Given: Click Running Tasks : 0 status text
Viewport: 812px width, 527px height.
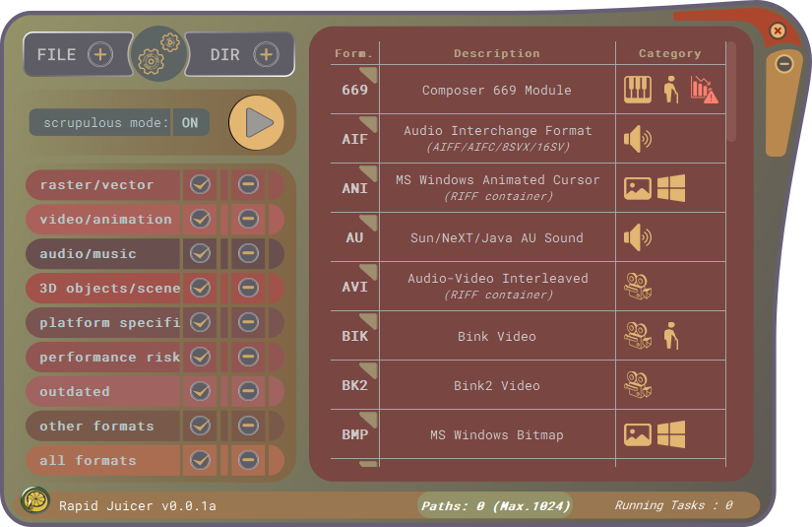Looking at the screenshot, I should point(674,505).
